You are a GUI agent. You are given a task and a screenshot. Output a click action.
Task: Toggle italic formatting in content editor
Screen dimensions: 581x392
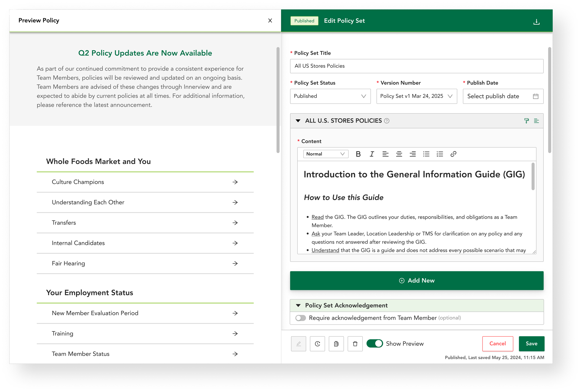click(x=372, y=154)
